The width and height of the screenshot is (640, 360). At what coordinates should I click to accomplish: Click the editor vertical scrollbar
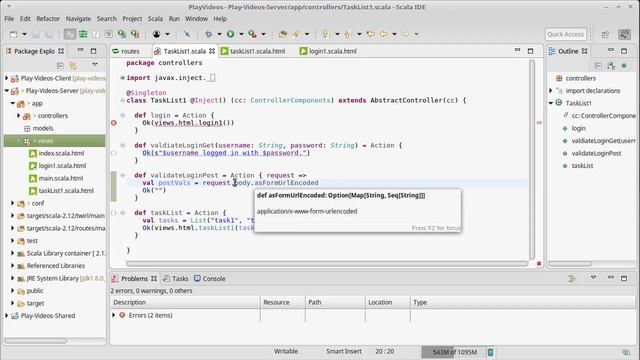pyautogui.click(x=532, y=159)
